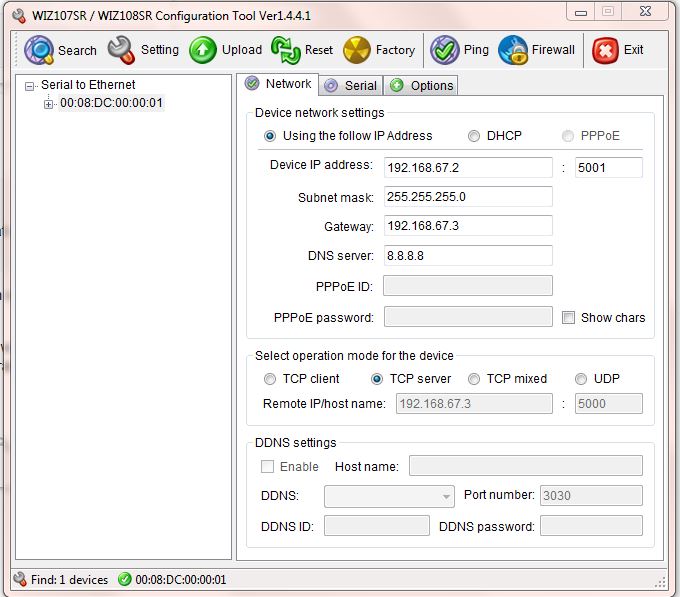This screenshot has height=597, width=680.
Task: Click the DDNS Port number field
Action: [x=591, y=496]
